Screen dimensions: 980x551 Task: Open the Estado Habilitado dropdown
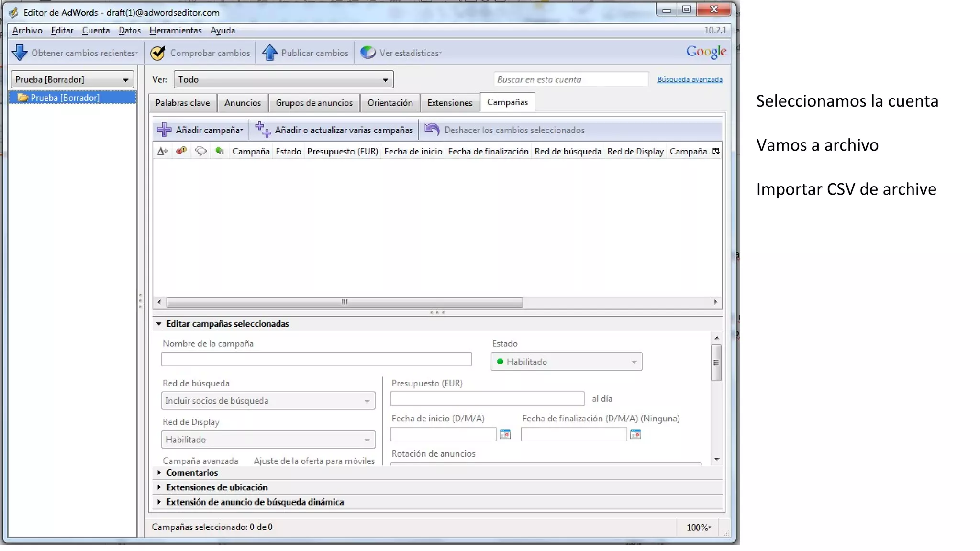click(566, 362)
